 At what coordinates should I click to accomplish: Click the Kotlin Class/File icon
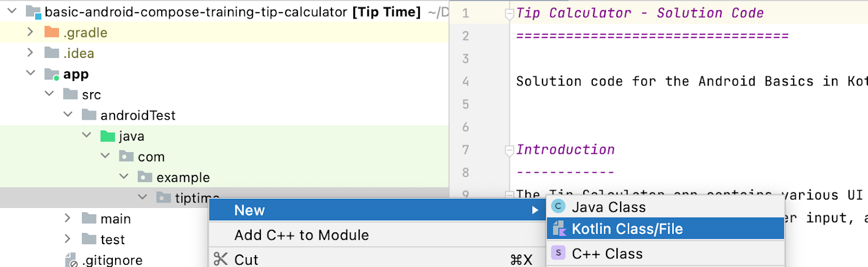(x=559, y=229)
